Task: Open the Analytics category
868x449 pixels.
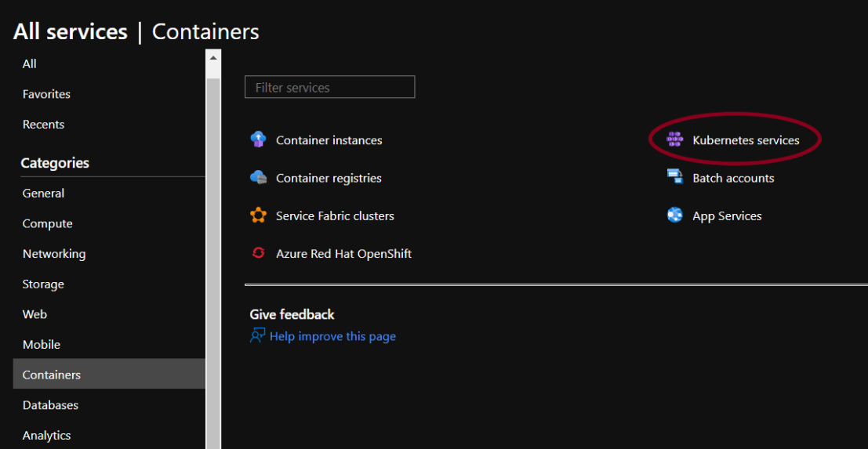Action: coord(46,436)
